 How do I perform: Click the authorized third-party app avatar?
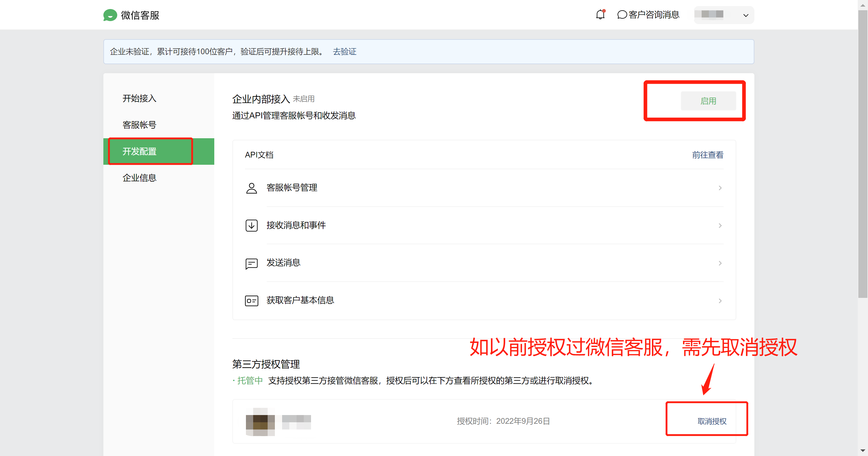[260, 421]
